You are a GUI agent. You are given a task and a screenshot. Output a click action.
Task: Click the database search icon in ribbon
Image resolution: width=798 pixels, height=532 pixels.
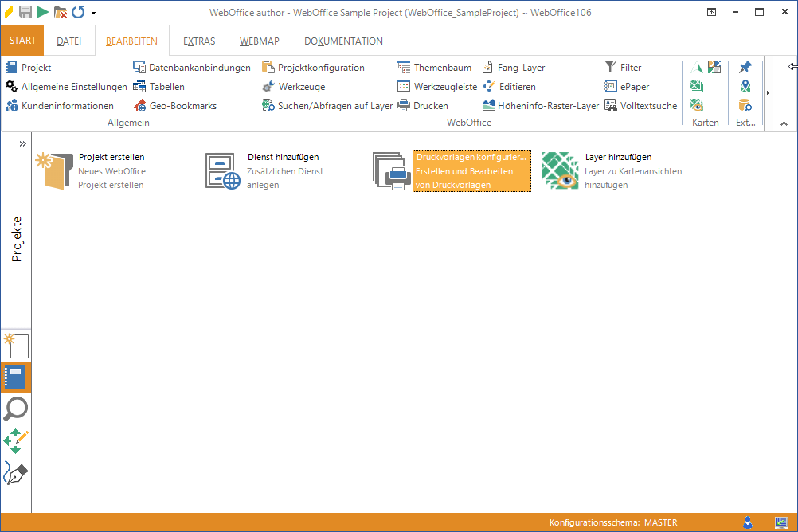tap(745, 105)
